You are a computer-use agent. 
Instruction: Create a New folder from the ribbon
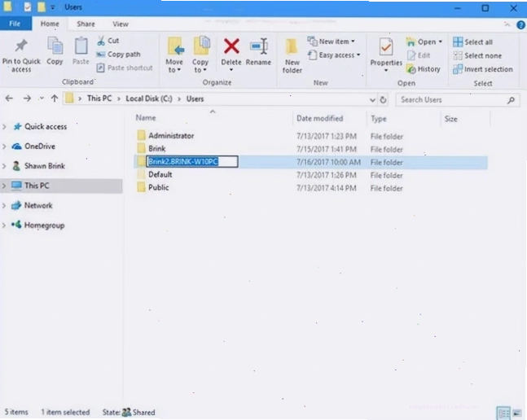point(292,55)
